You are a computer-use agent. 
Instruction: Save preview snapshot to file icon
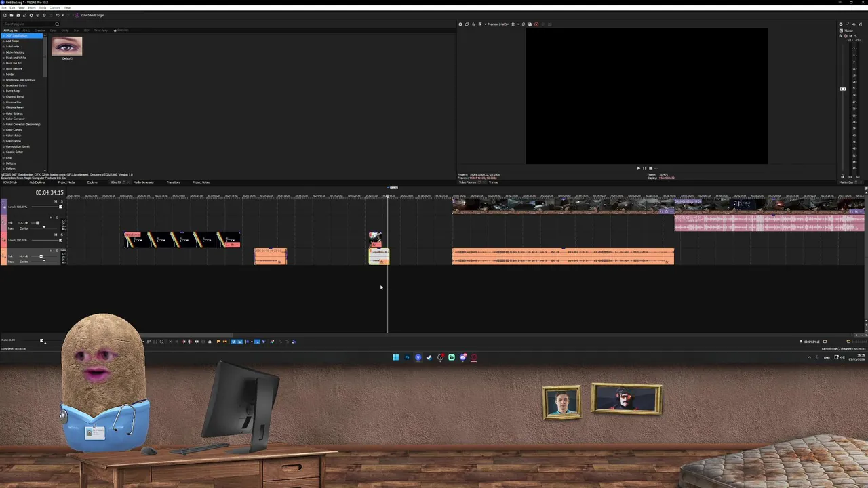click(530, 24)
